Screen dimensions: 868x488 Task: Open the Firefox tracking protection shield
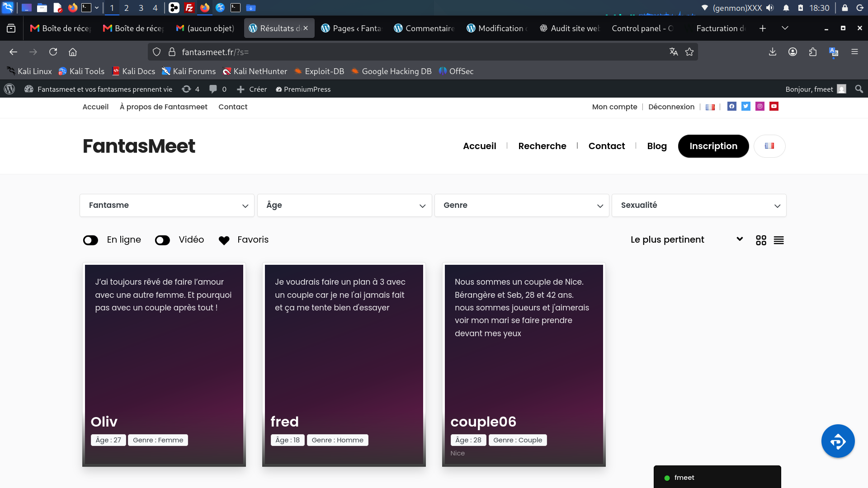pyautogui.click(x=156, y=52)
